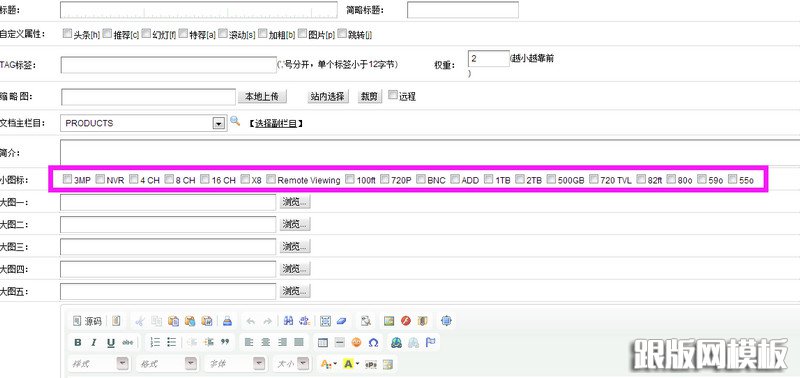Enable the Remote Viewing checkbox
Screen dimensions: 800x378
271,179
